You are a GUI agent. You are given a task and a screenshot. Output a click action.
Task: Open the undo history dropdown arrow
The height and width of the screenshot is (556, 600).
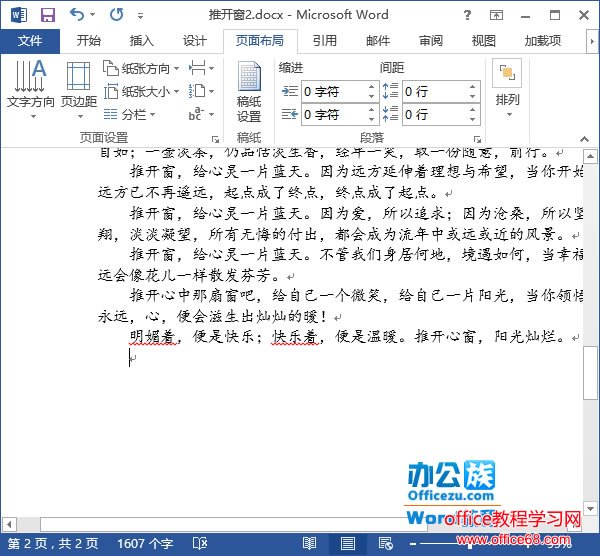pos(93,15)
